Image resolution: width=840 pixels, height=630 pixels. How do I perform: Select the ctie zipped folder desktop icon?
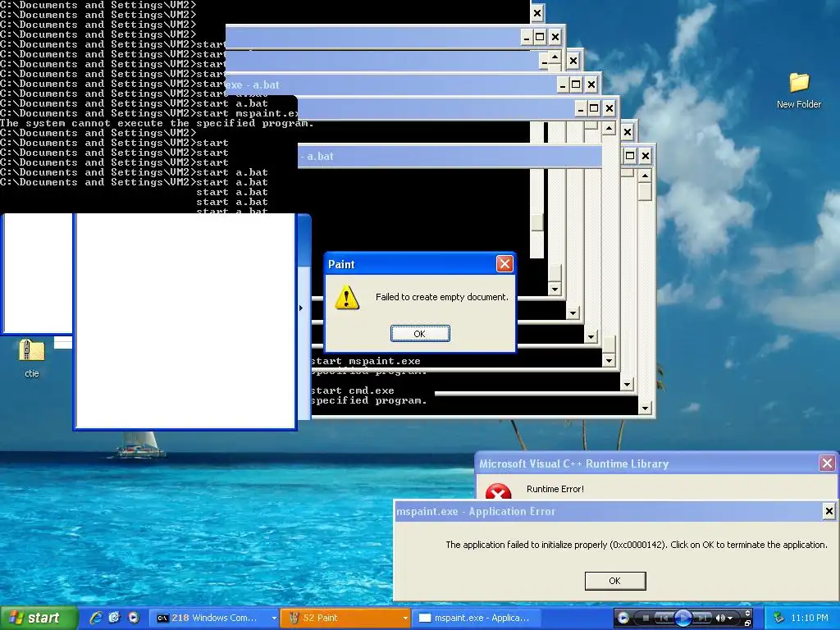tap(32, 358)
